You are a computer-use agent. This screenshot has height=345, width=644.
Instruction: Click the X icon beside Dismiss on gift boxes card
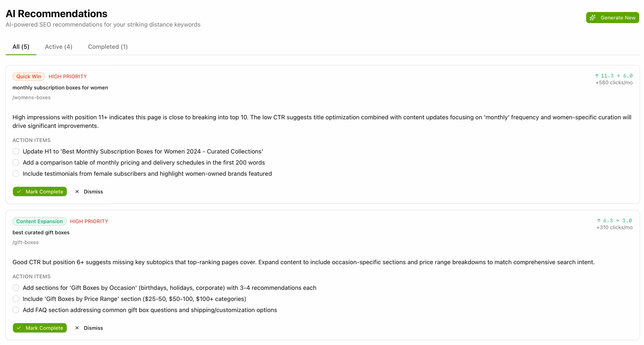coord(77,328)
